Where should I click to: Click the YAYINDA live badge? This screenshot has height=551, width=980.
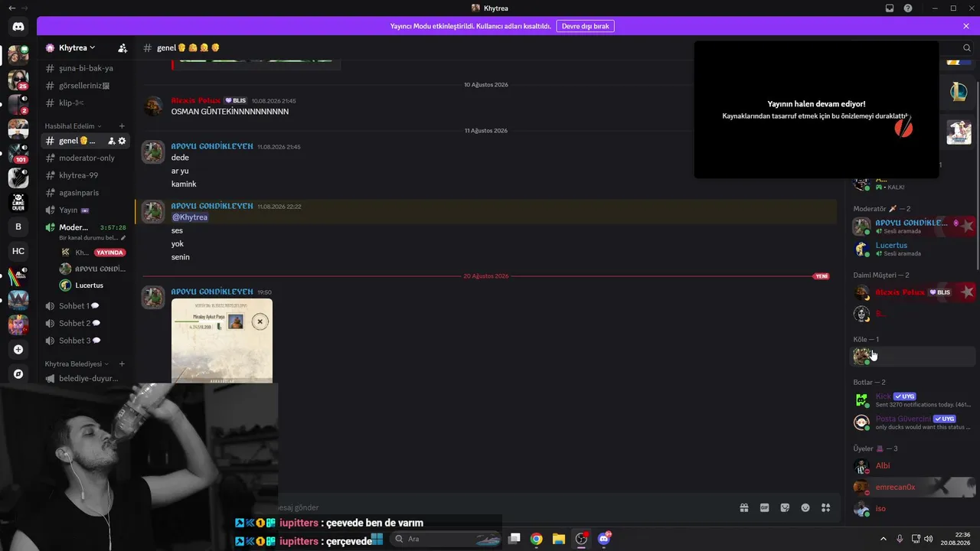[110, 253]
